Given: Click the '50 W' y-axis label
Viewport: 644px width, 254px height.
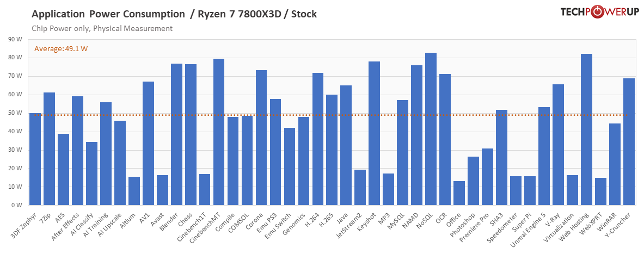Looking at the screenshot, I should click(15, 113).
